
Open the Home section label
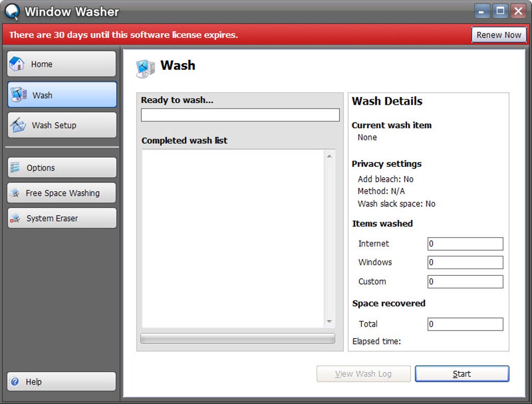42,64
